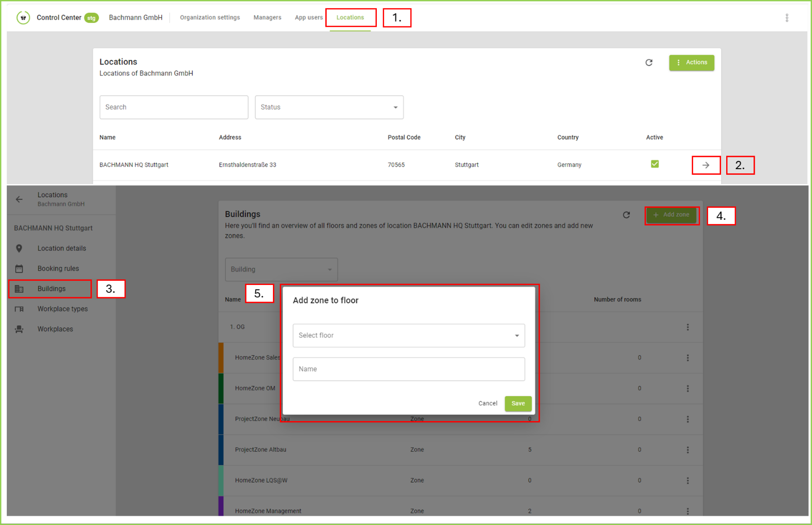Viewport: 812px width, 525px height.
Task: Toggle the Active checkbox for BACHMANN HQ Stuttgart
Action: tap(654, 164)
